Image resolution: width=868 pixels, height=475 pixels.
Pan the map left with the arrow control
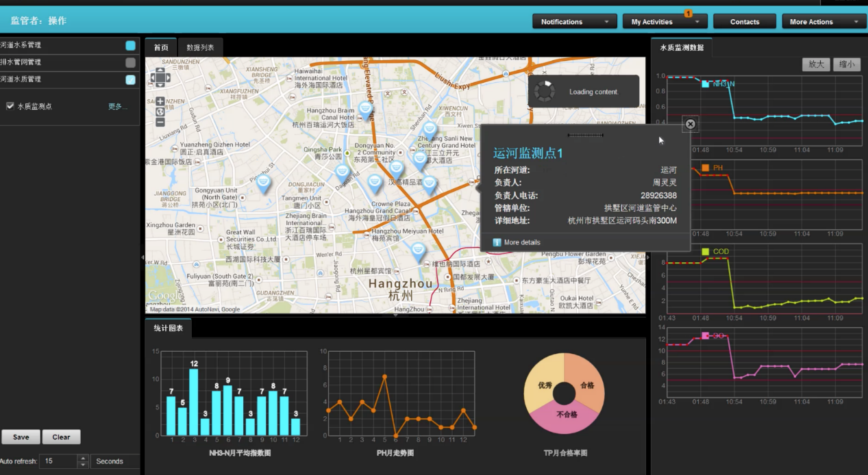[153, 78]
